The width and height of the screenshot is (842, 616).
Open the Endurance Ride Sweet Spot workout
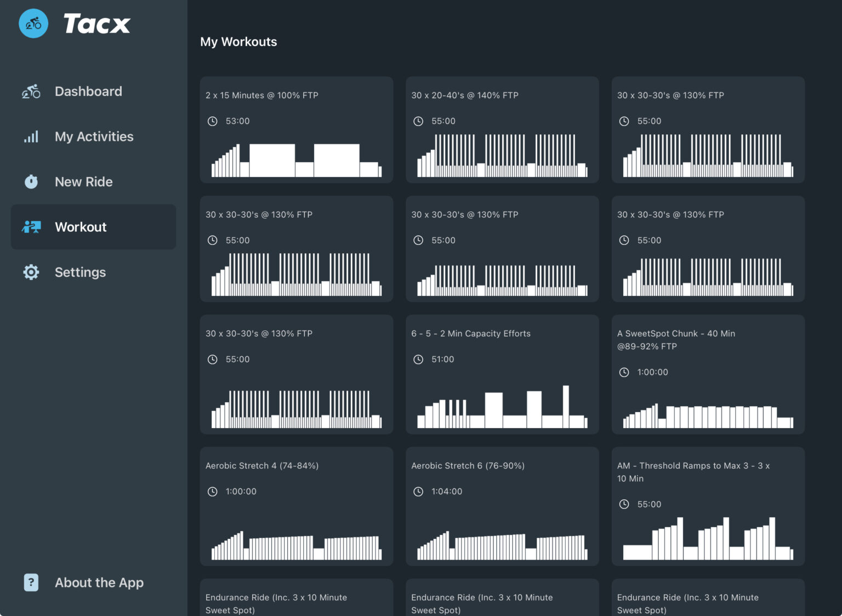[x=296, y=600]
